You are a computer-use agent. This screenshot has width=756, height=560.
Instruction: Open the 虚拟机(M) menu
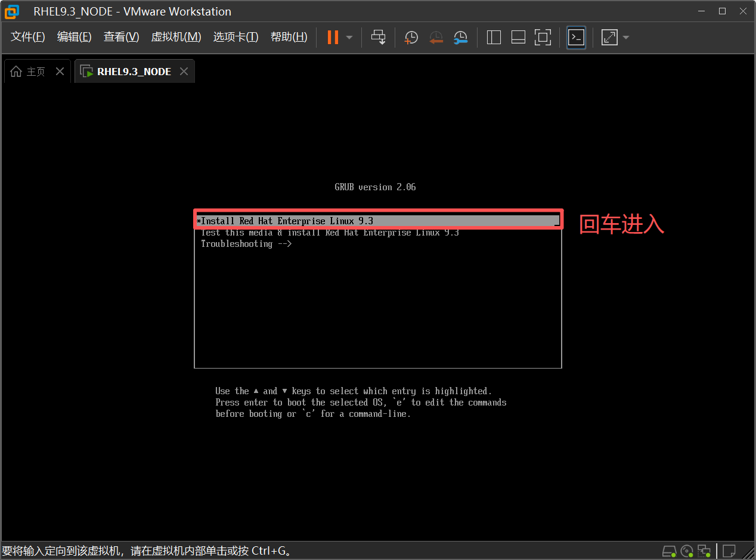pyautogui.click(x=176, y=37)
